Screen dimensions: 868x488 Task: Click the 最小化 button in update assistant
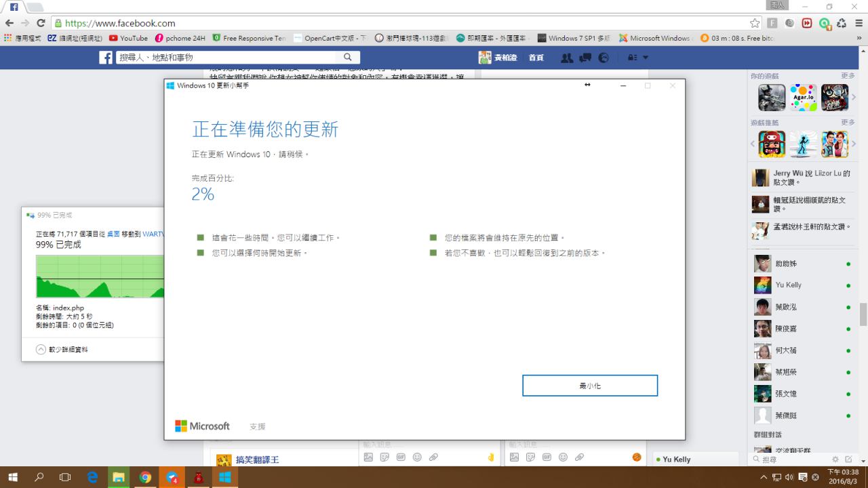[590, 386]
